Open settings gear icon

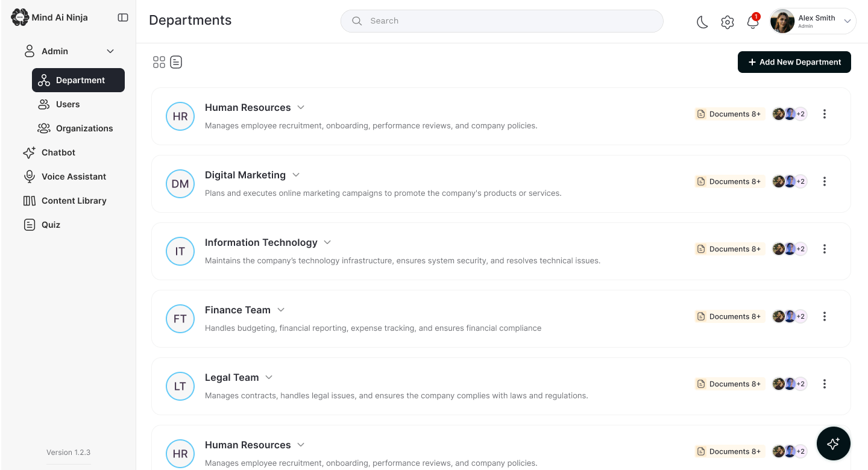click(728, 22)
